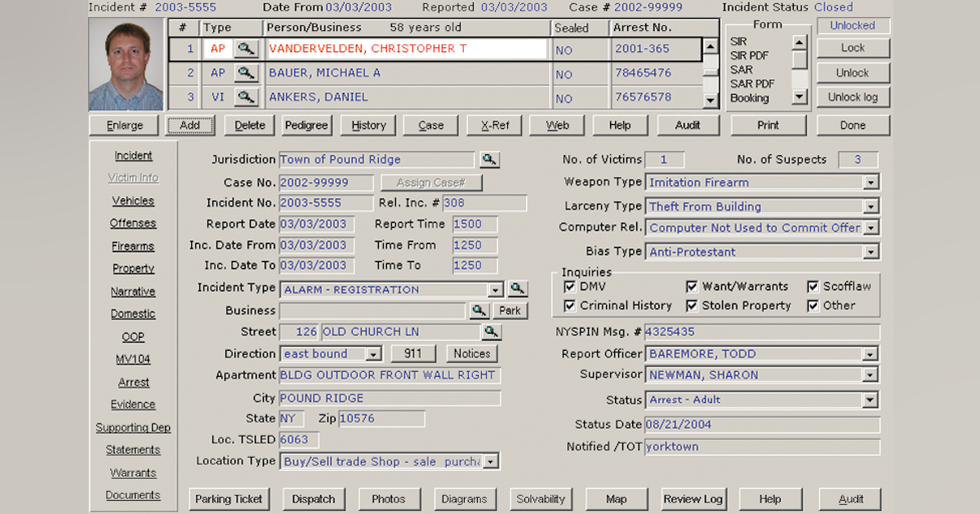Select Booking in the Form list
This screenshot has height=514, width=980.
click(748, 97)
